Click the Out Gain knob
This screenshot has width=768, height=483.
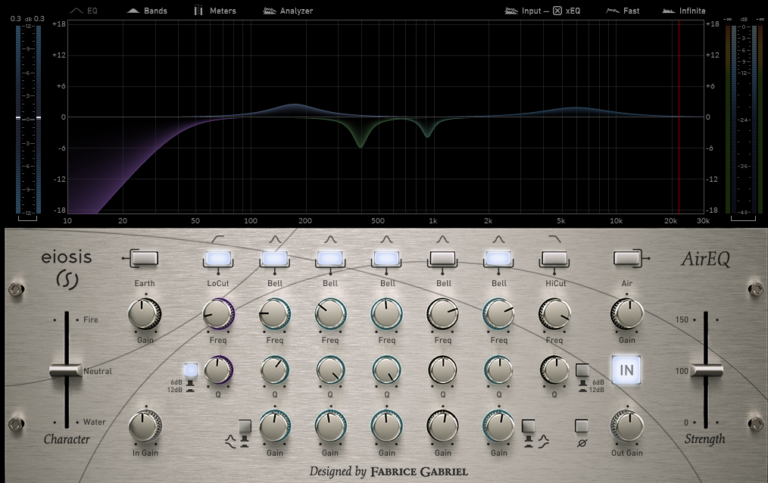click(627, 426)
